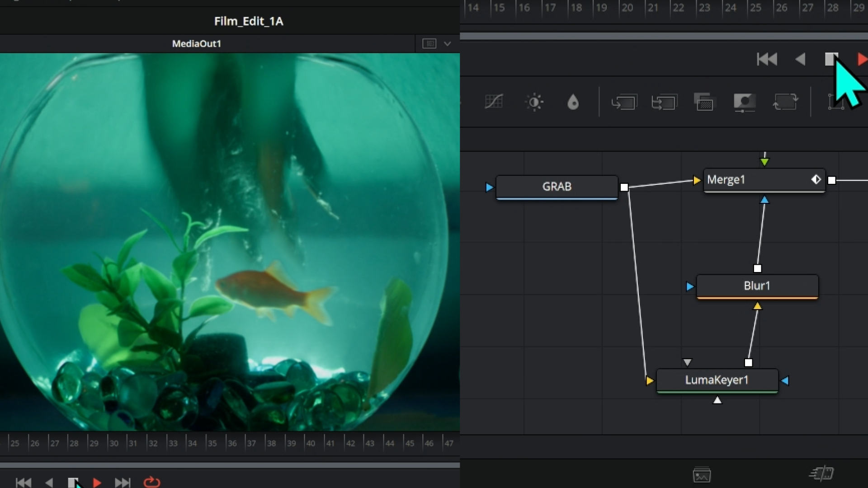Add Channel Booleans tool from toolbar
This screenshot has width=868, height=488.
point(664,102)
